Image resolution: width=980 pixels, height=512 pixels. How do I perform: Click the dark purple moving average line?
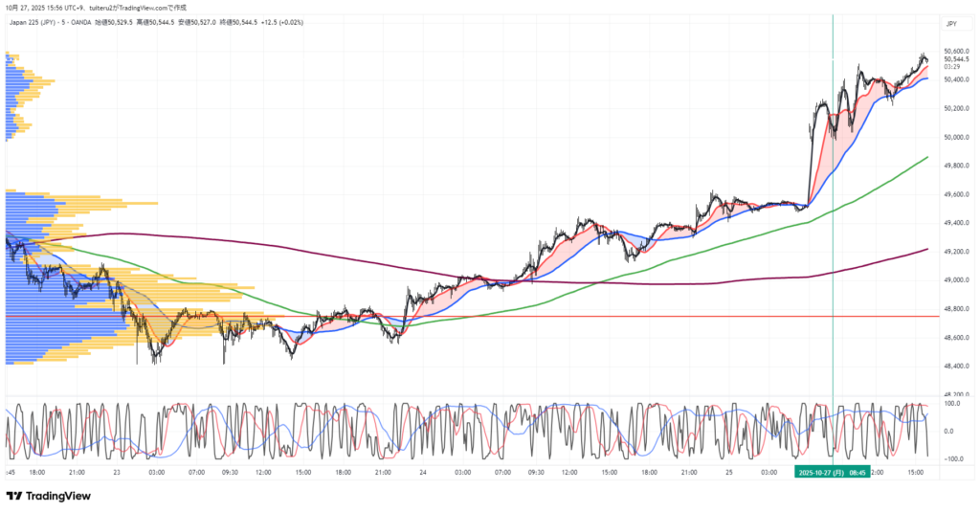pyautogui.click(x=287, y=244)
